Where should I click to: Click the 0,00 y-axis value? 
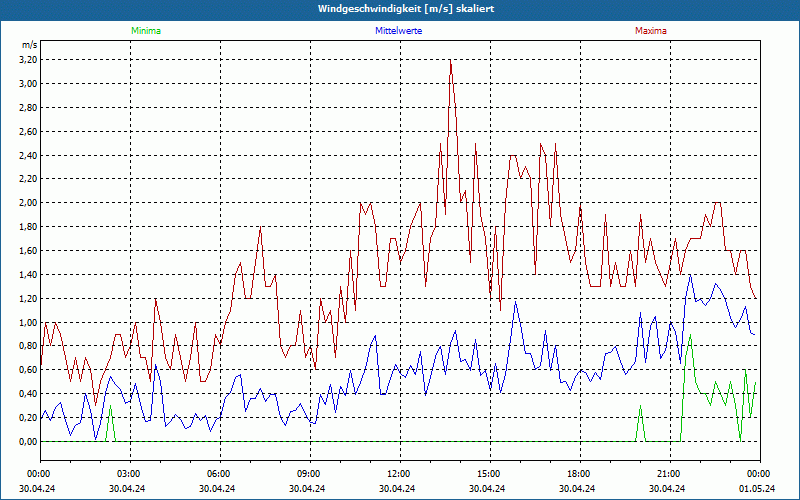click(x=28, y=442)
